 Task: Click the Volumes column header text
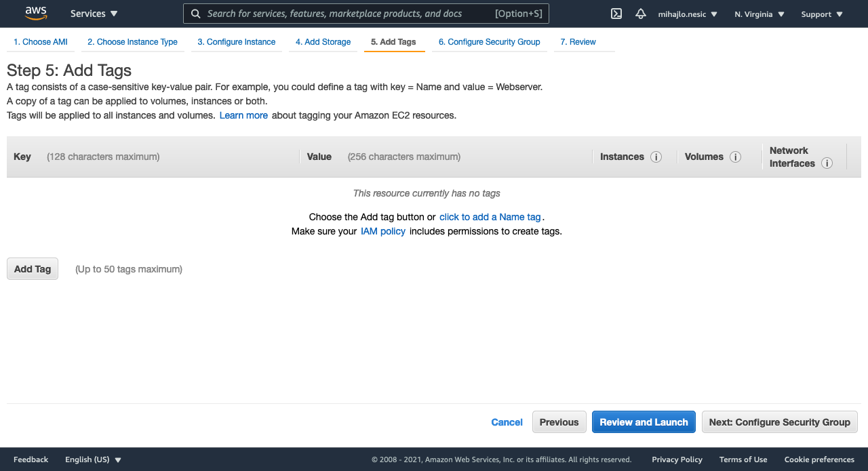[x=704, y=157]
